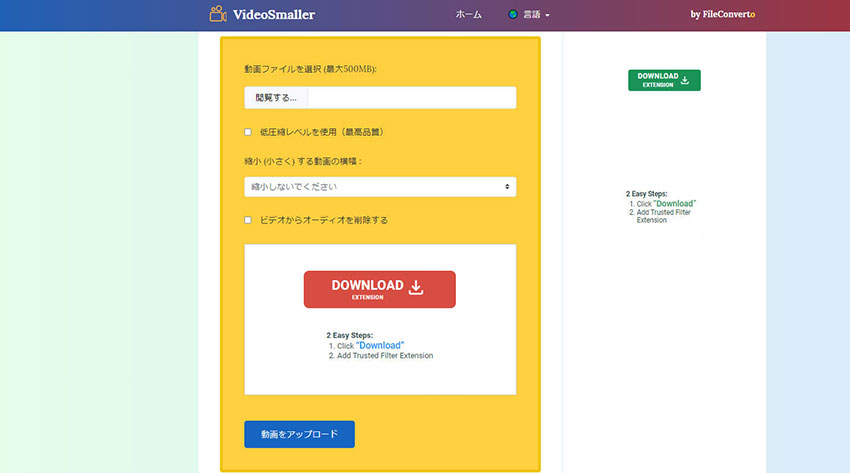Click the globe icon beside 言語

click(x=513, y=15)
